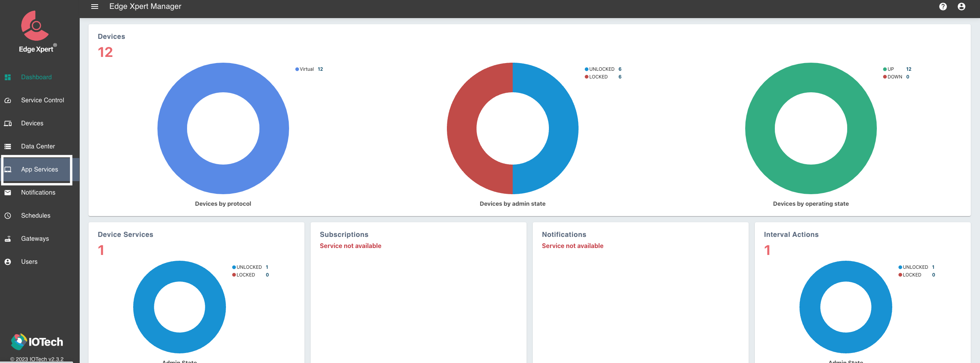Toggle LOCKED legend in Devices admin state chart
980x363 pixels.
(x=603, y=77)
